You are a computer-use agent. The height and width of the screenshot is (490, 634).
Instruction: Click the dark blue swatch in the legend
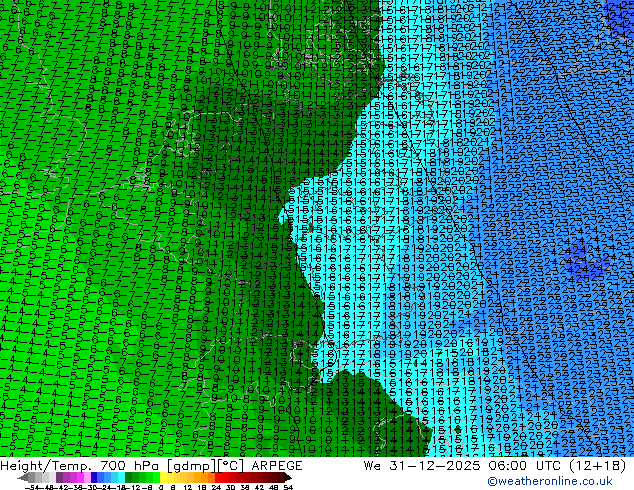click(94, 478)
